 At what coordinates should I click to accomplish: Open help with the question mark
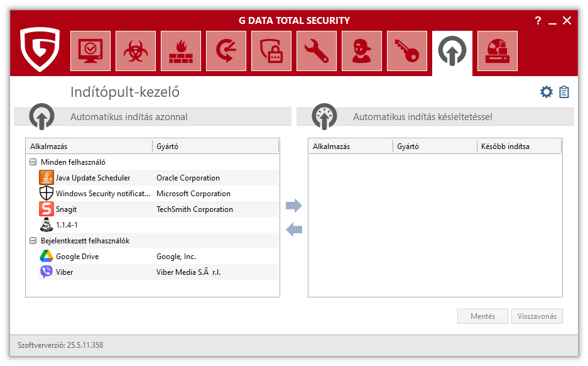(538, 21)
